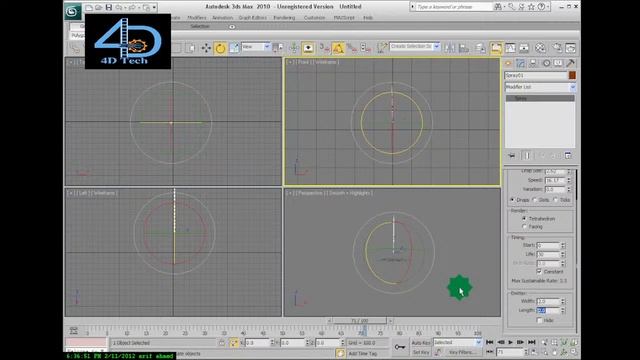This screenshot has width=640, height=360.
Task: Click the emitter Width spinner arrows
Action: [x=563, y=301]
